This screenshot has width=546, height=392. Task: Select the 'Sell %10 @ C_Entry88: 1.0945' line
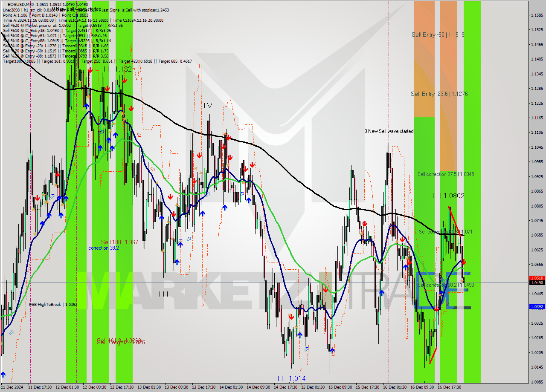click(x=57, y=40)
